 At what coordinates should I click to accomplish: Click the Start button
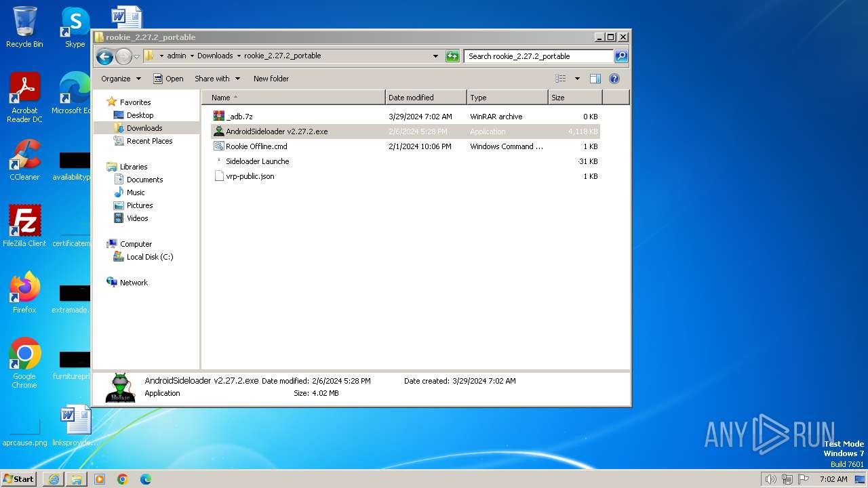[x=19, y=479]
